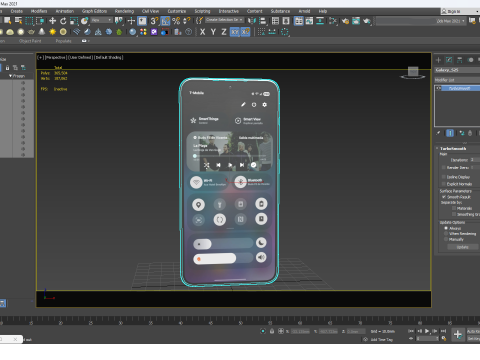Toggle the Percent Snap icon
The image size is (480, 360).
click(x=176, y=21)
